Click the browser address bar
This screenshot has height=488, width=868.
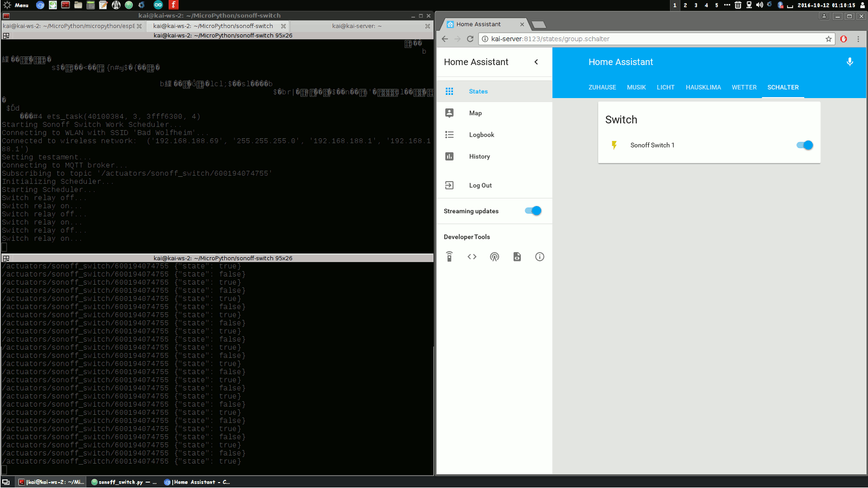[x=656, y=39]
